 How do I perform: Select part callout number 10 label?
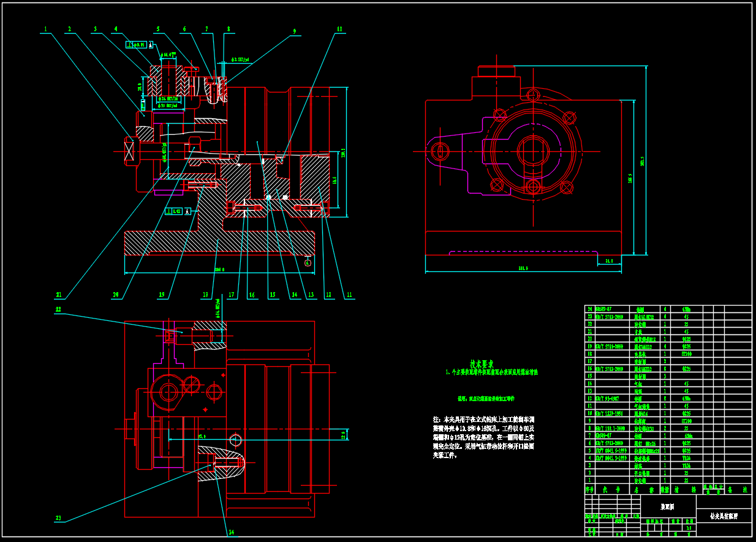(x=339, y=29)
